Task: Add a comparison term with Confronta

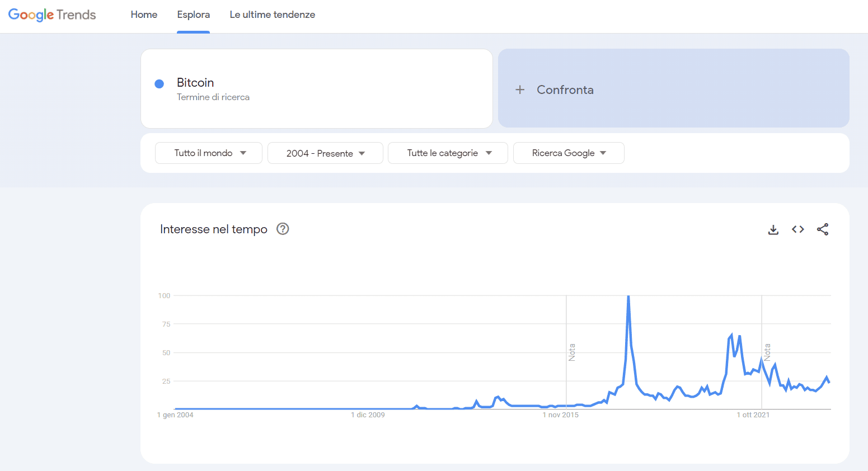Action: (x=674, y=88)
